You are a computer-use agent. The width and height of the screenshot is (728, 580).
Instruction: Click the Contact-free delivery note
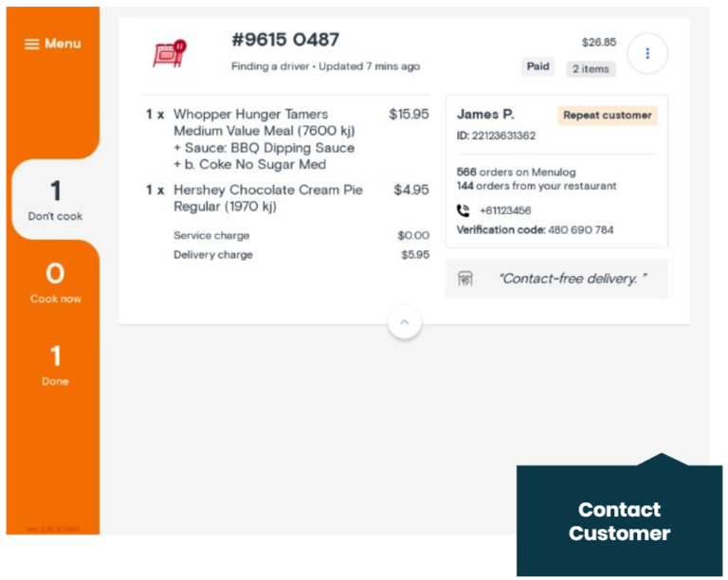[x=572, y=279]
